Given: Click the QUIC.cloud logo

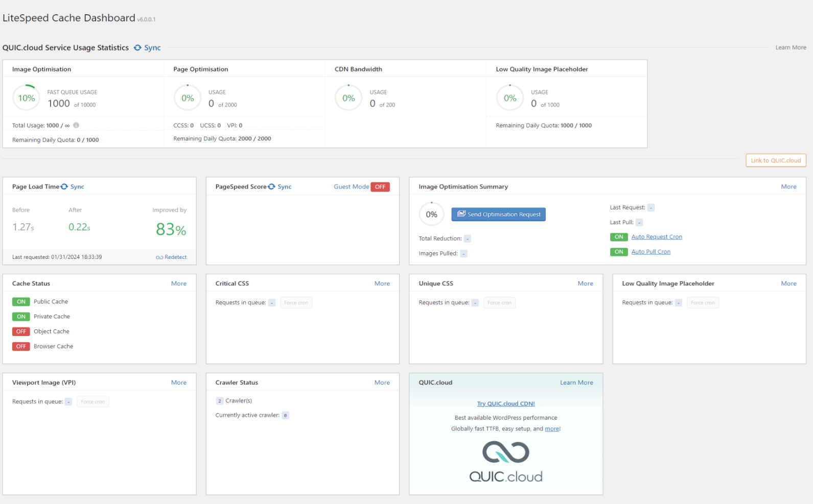Looking at the screenshot, I should [506, 461].
